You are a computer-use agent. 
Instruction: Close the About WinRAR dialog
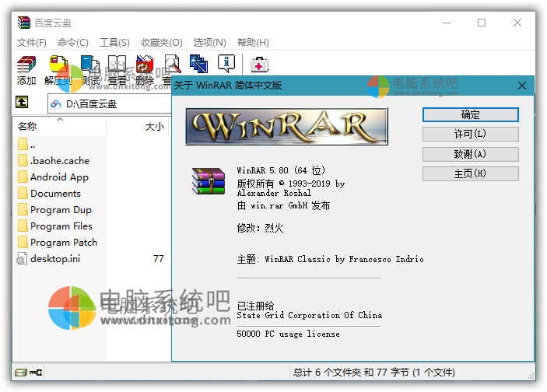[x=522, y=86]
